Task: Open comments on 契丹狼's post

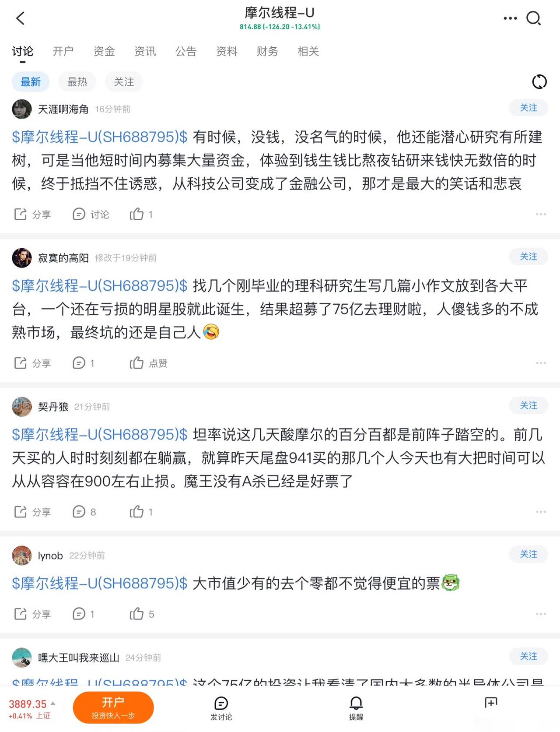Action: coord(84,512)
